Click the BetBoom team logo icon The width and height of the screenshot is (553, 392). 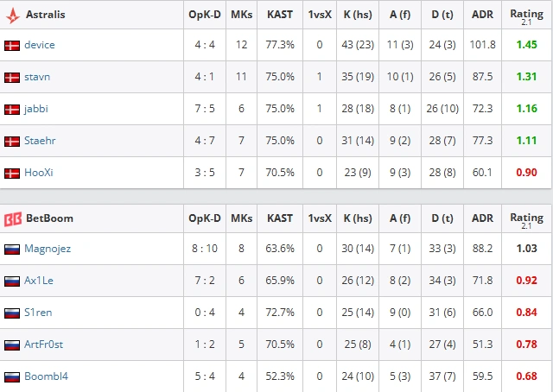click(x=13, y=219)
